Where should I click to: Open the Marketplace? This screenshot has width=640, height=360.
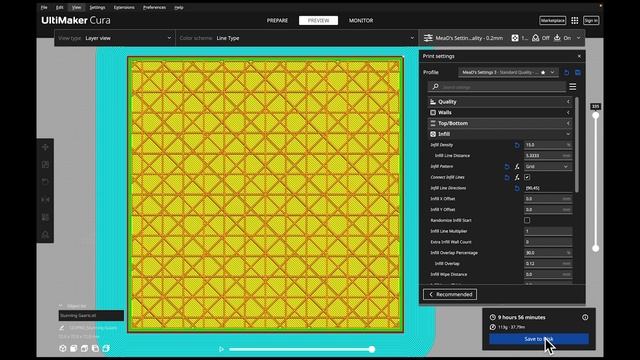[552, 20]
